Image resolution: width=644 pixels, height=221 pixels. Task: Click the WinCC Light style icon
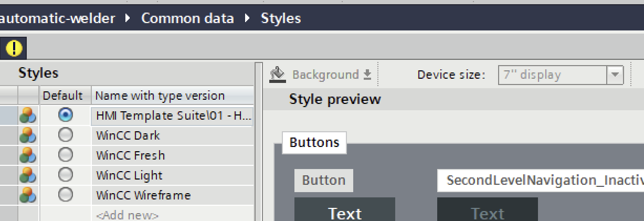(x=28, y=175)
